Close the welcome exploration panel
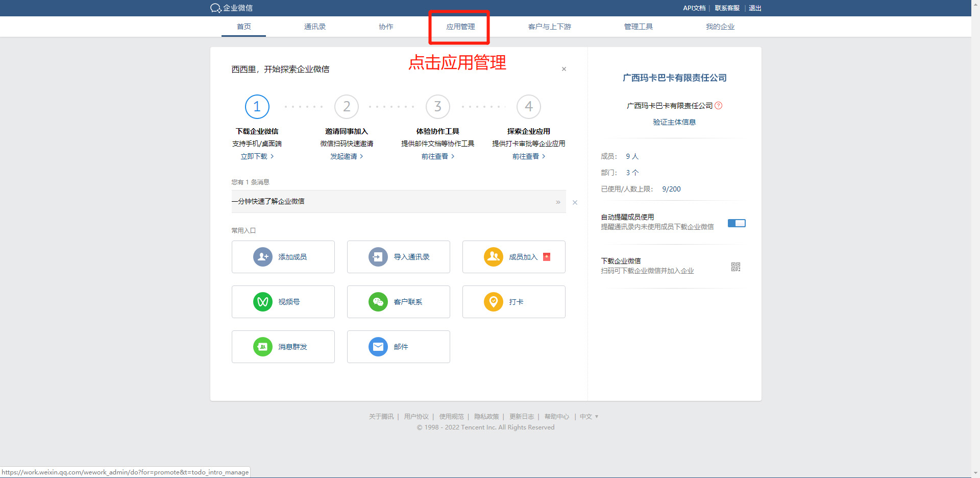 (x=564, y=69)
